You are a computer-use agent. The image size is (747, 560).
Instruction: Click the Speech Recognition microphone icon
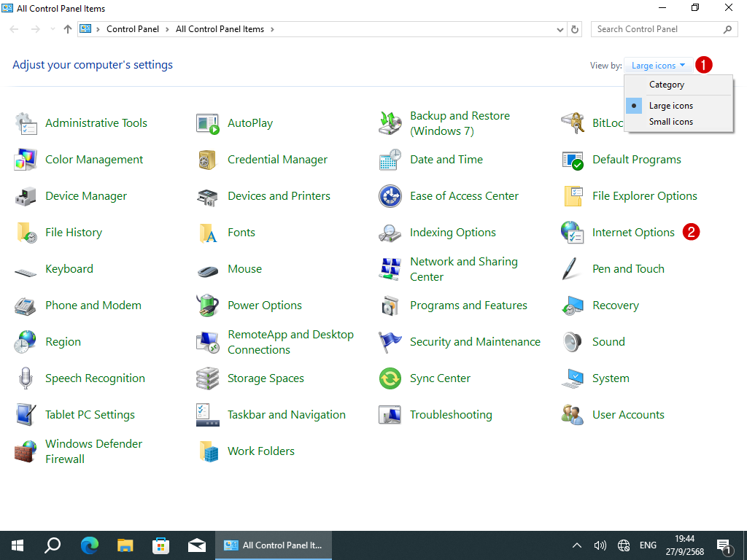(x=26, y=378)
